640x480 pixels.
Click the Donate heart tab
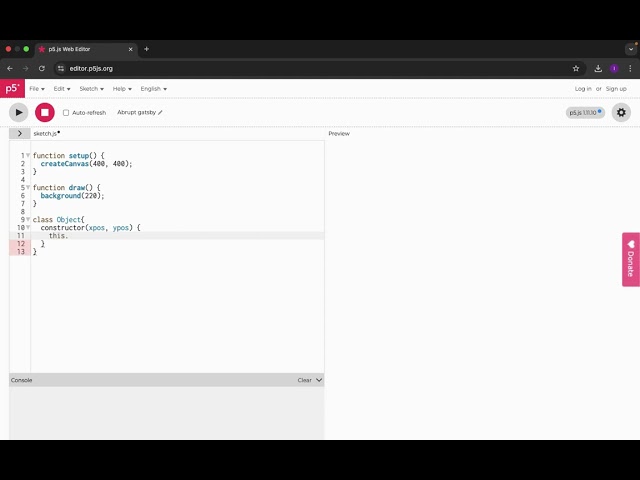[x=631, y=259]
